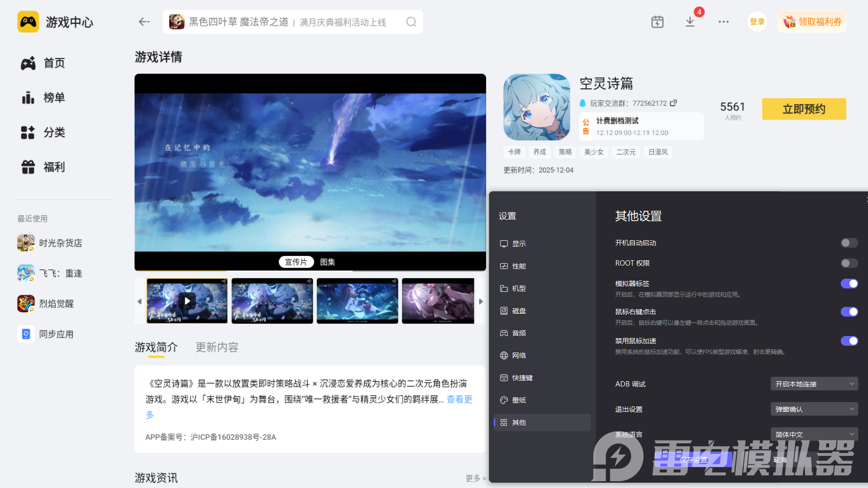
Task: Open the 退出设置 dropdown
Action: click(x=814, y=409)
